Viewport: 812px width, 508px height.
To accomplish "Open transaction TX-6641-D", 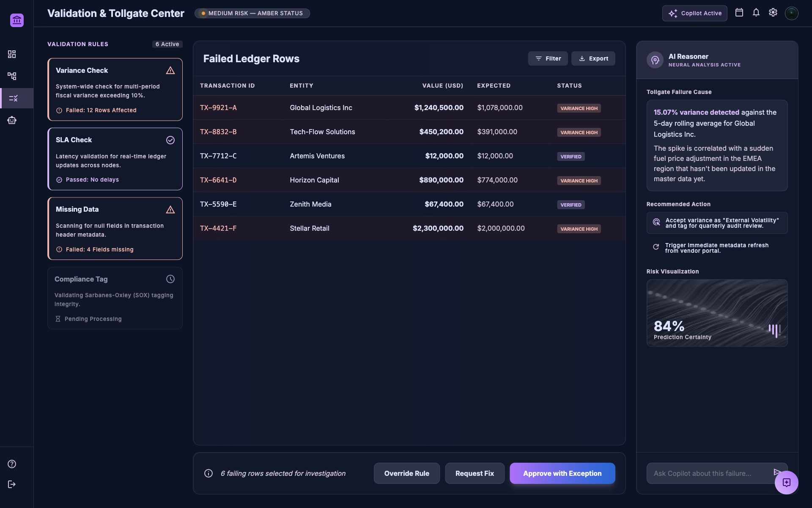I will [218, 180].
